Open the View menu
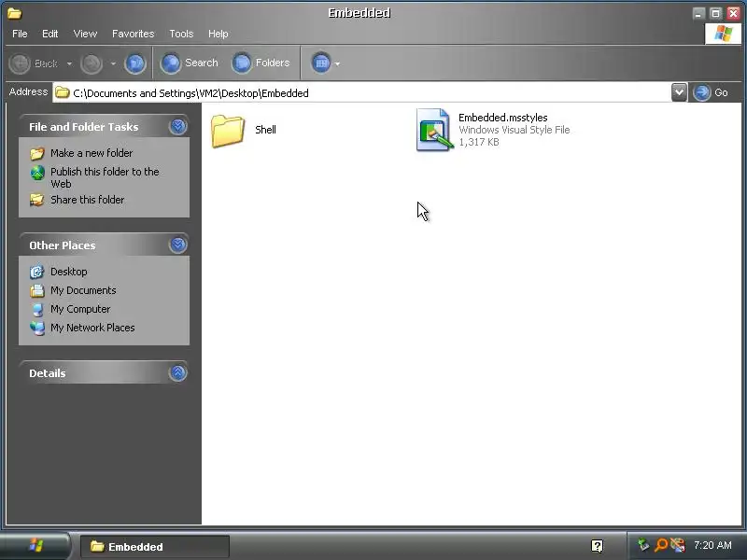 tap(85, 34)
